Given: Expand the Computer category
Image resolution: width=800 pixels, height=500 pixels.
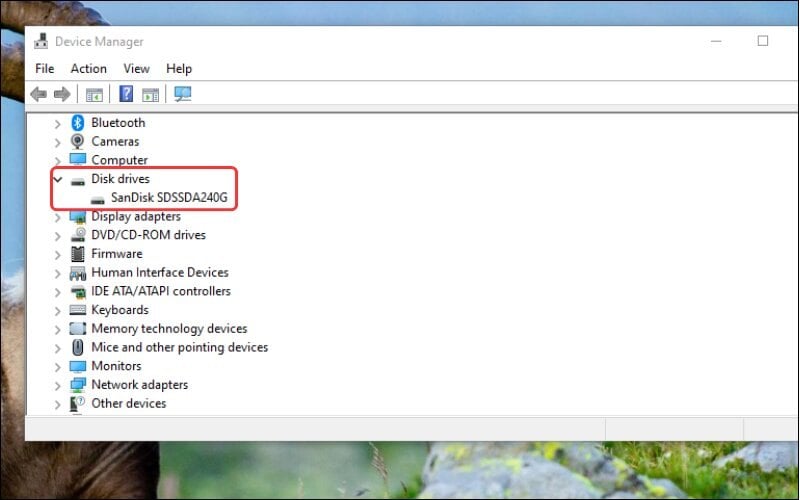Looking at the screenshot, I should [x=58, y=161].
